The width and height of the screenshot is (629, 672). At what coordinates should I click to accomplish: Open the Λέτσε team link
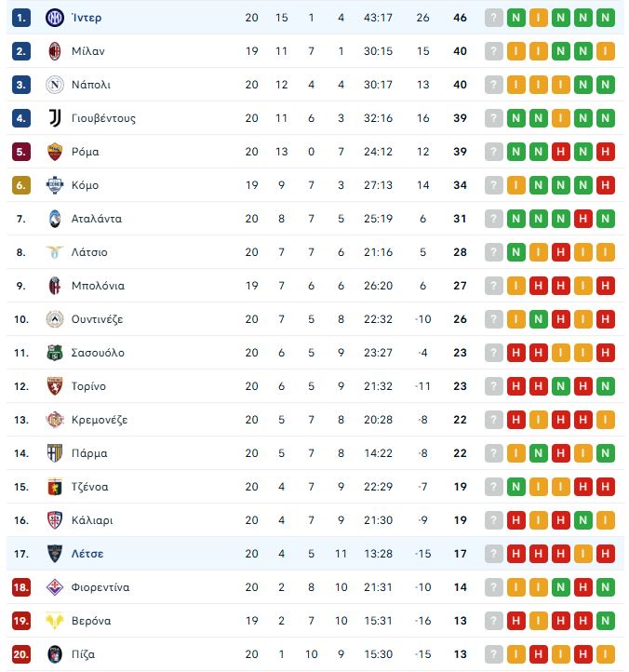87,554
